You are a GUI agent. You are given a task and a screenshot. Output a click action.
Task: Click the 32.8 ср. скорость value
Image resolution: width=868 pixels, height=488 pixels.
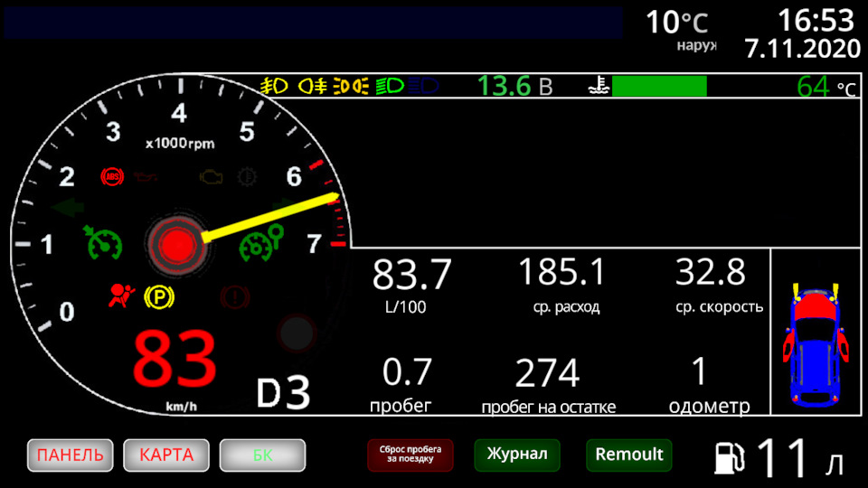tap(711, 272)
